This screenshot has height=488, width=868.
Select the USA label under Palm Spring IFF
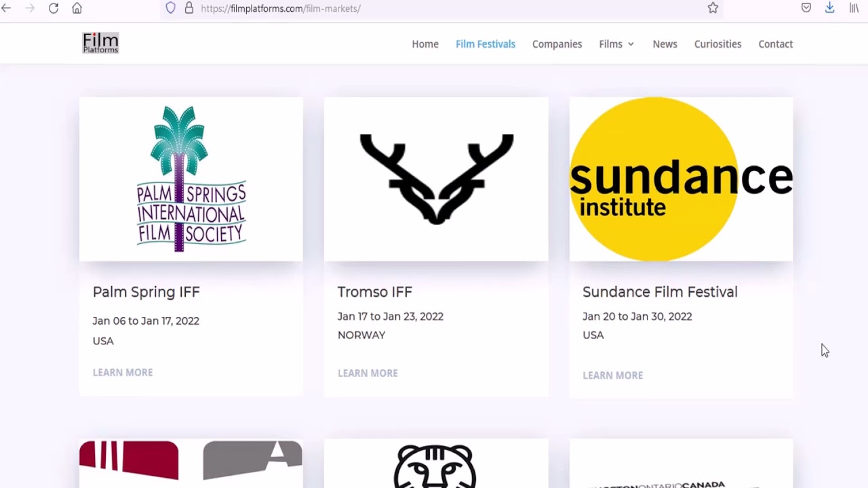tap(103, 341)
